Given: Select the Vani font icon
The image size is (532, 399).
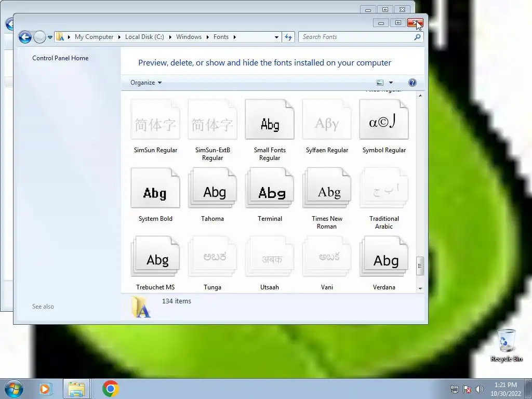Looking at the screenshot, I should pyautogui.click(x=327, y=257).
